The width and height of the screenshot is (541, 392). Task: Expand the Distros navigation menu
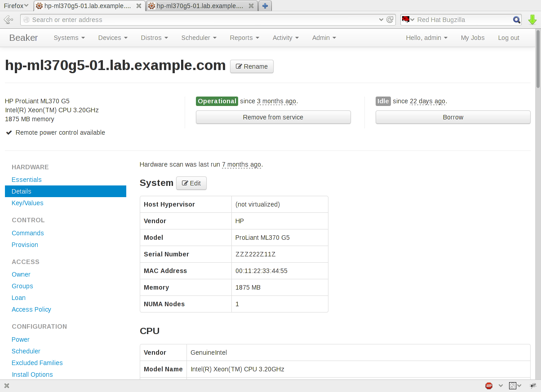coord(154,38)
